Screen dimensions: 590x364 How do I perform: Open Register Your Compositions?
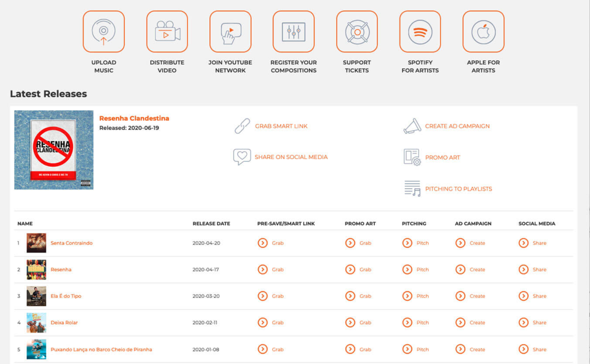294,31
